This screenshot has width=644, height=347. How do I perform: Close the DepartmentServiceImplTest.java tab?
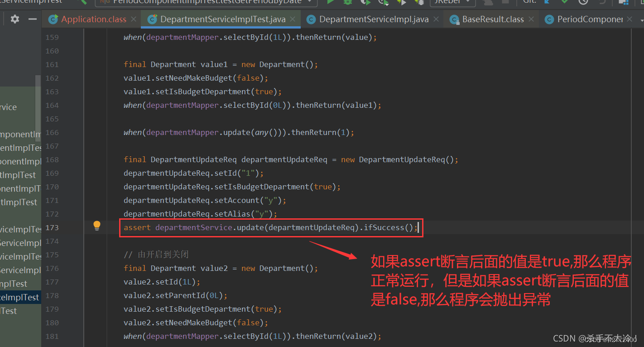click(293, 19)
